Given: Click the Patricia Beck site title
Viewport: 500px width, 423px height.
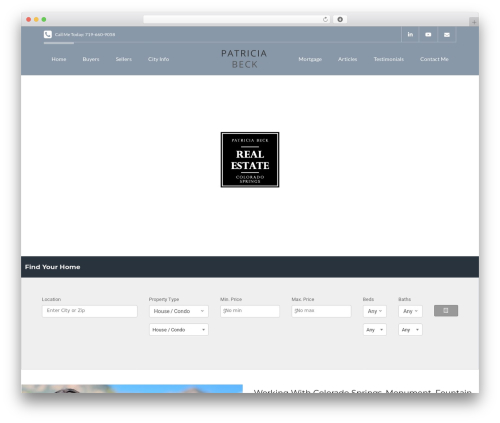Looking at the screenshot, I should [x=244, y=59].
